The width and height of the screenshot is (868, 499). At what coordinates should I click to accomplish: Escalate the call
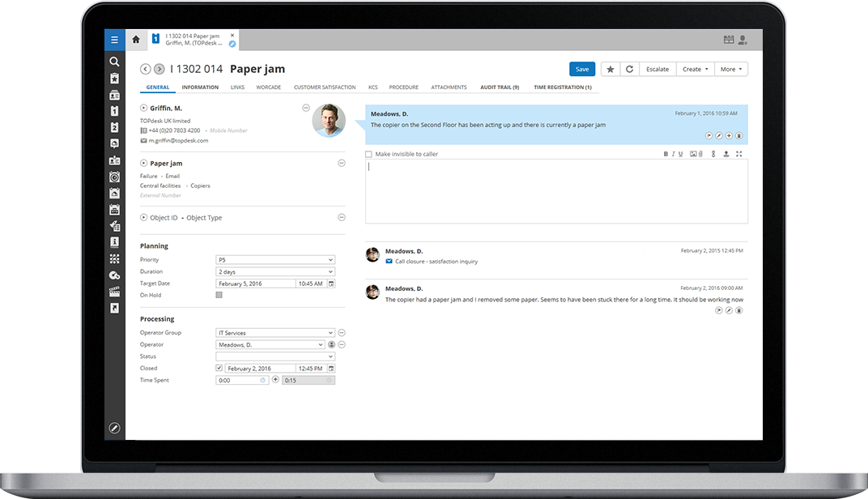657,69
